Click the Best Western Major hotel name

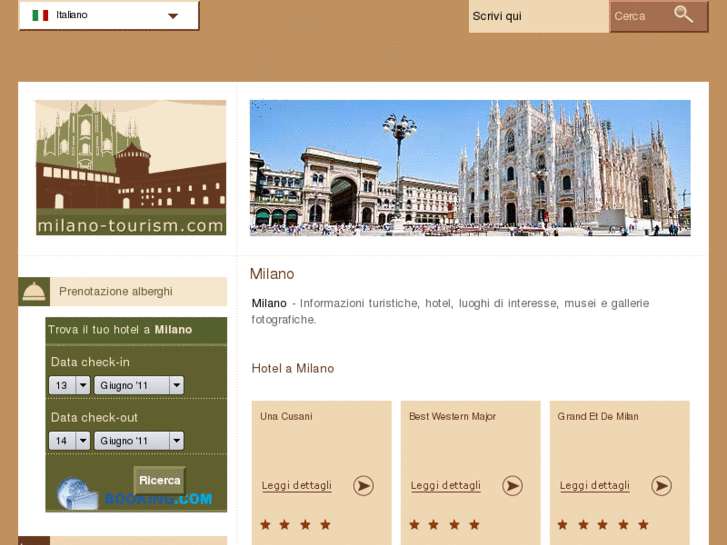coord(453,417)
